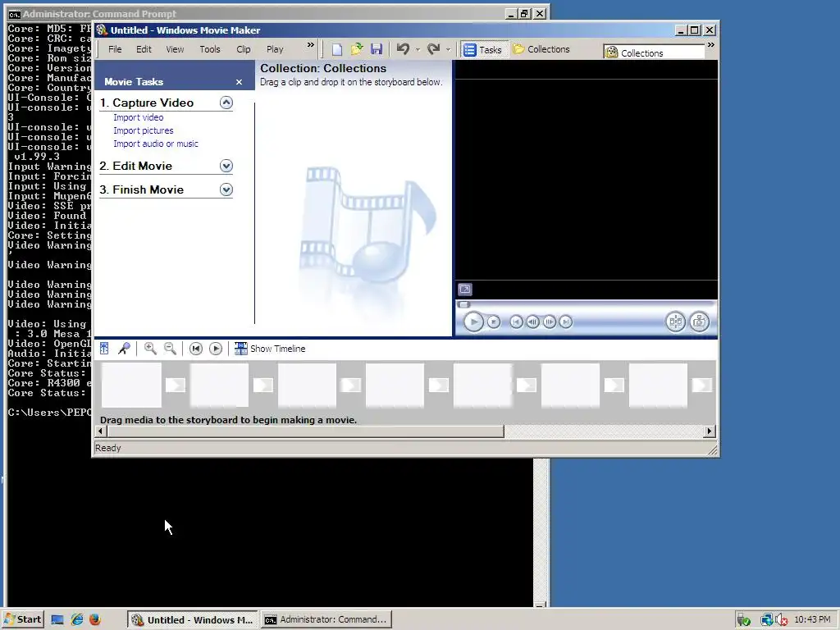840x630 pixels.
Task: Open the Tools menu
Action: tap(210, 49)
